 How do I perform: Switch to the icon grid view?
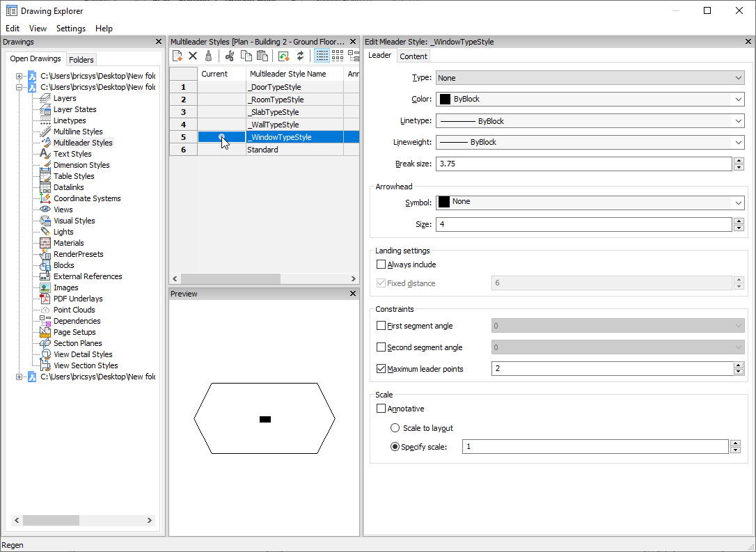pyautogui.click(x=338, y=56)
